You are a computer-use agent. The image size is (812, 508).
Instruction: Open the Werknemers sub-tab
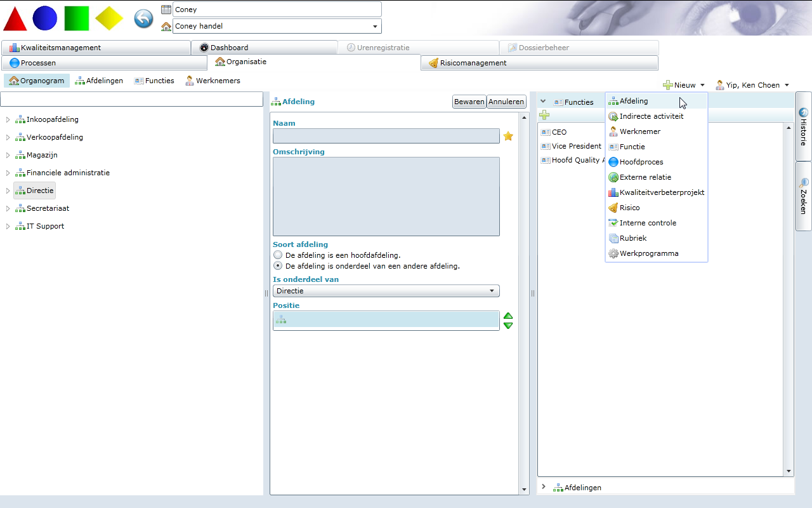(x=213, y=81)
